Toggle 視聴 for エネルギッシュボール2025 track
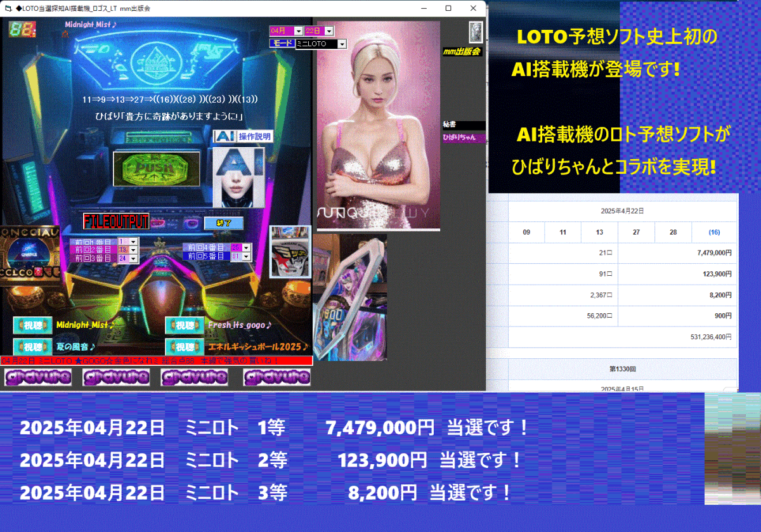761x532 pixels. [185, 347]
